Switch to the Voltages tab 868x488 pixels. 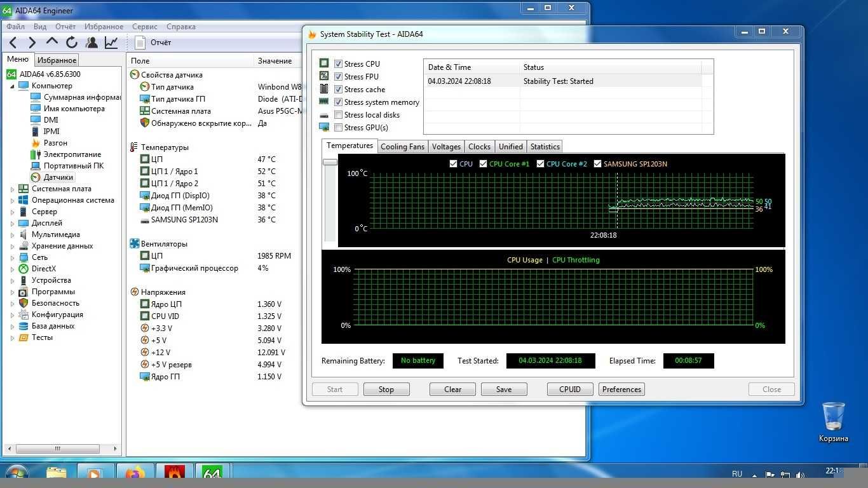coord(446,147)
